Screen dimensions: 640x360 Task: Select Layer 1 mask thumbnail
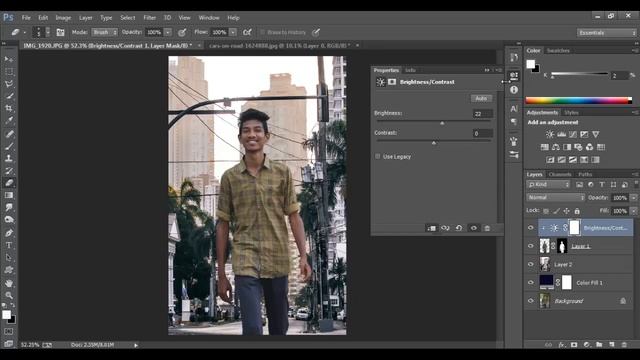point(562,246)
